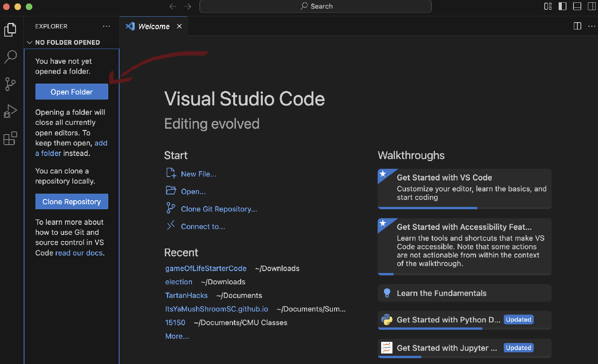The width and height of the screenshot is (598, 364).
Task: Open the Customize Layout icon in title bar
Action: [548, 6]
